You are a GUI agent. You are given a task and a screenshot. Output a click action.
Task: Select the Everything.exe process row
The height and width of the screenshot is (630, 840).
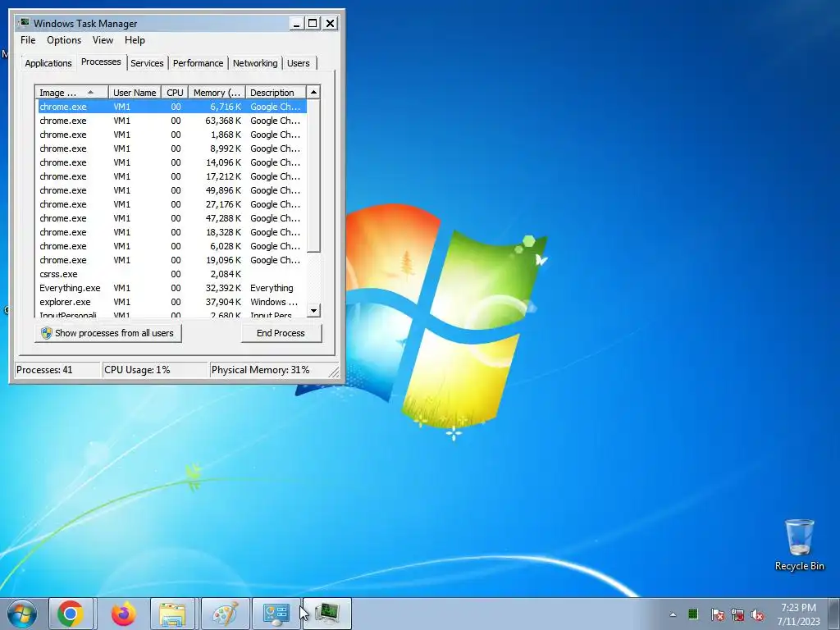point(171,288)
